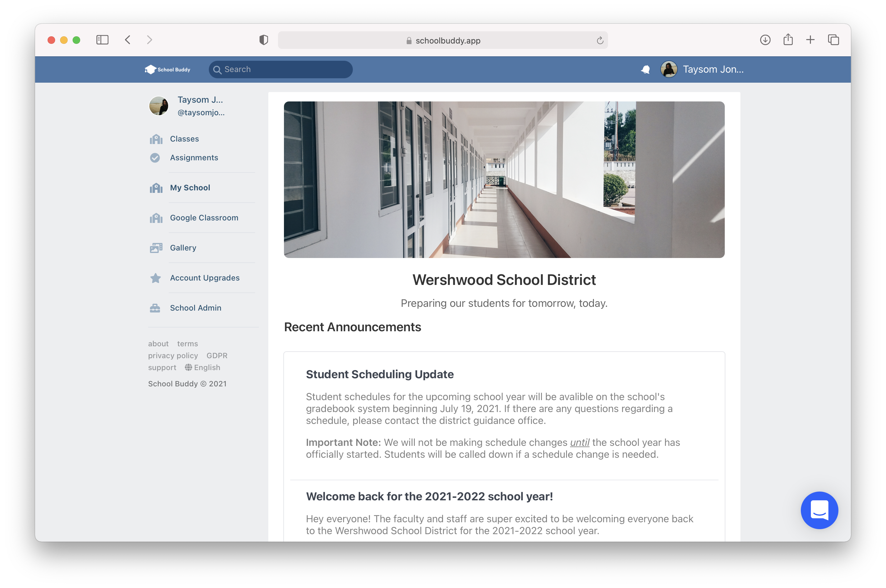View the GDPR link
The width and height of the screenshot is (886, 588).
(217, 355)
